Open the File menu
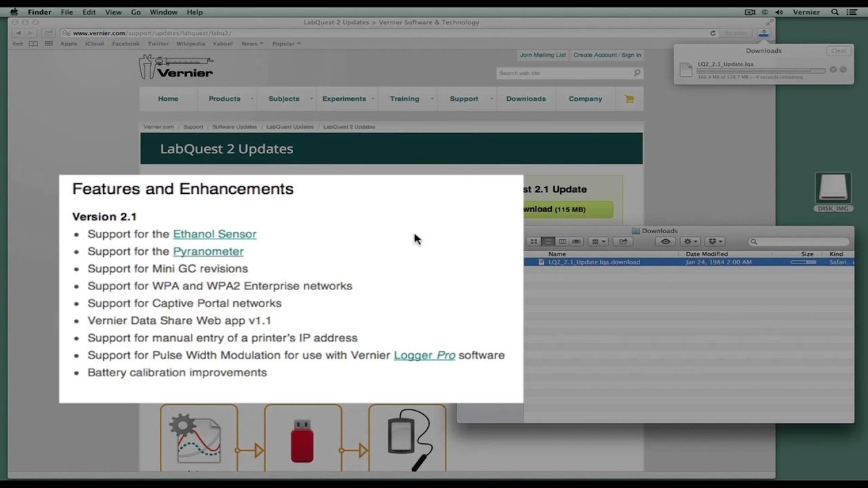Screen dimensions: 868x488 coord(66,12)
